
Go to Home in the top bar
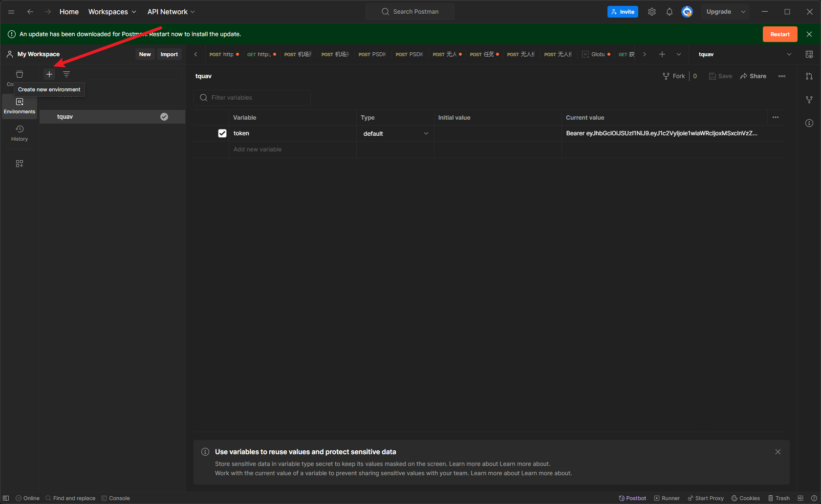tap(69, 12)
